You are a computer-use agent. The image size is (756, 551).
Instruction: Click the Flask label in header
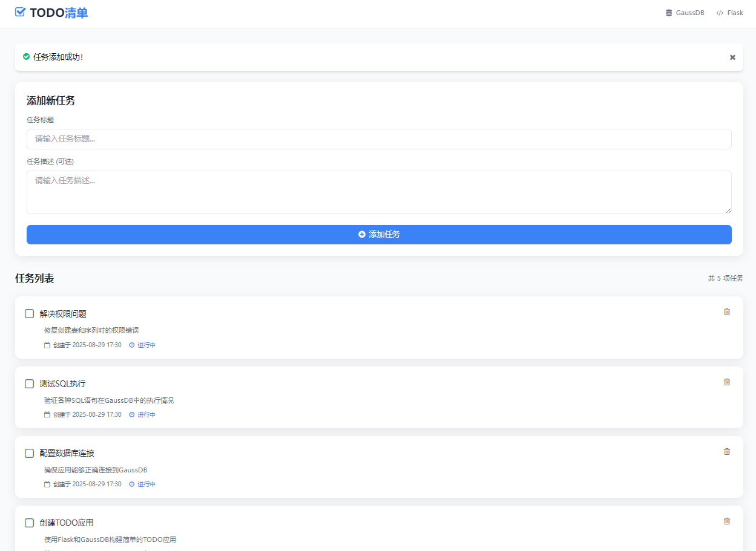[x=735, y=13]
